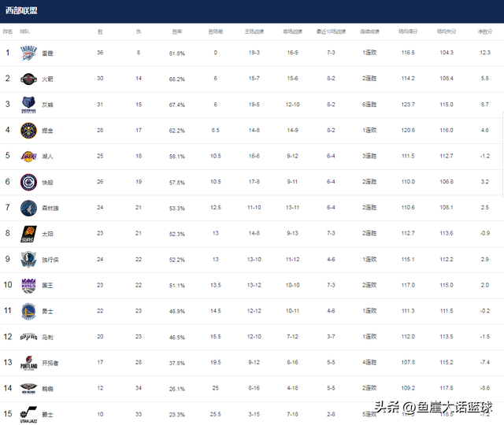Click the Pelicans team logo
The width and height of the screenshot is (504, 425).
(28, 389)
